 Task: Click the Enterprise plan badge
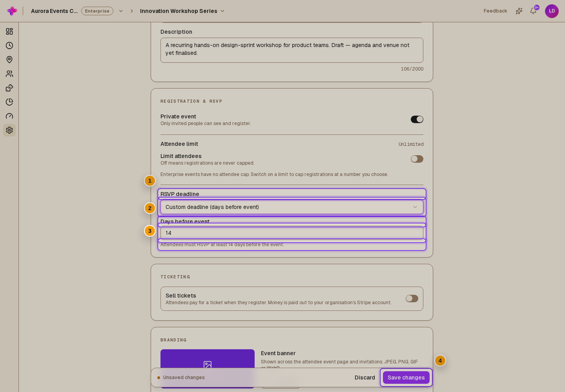pyautogui.click(x=97, y=11)
